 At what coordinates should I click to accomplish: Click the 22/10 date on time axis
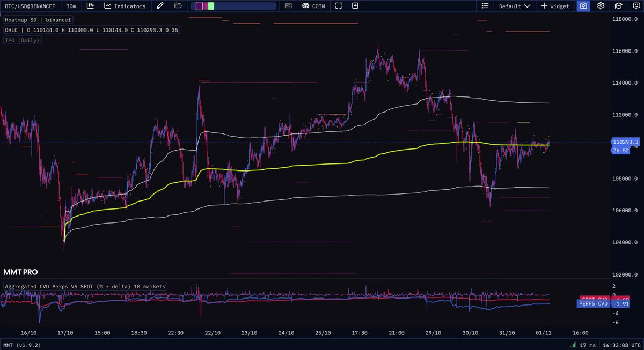[x=213, y=333]
